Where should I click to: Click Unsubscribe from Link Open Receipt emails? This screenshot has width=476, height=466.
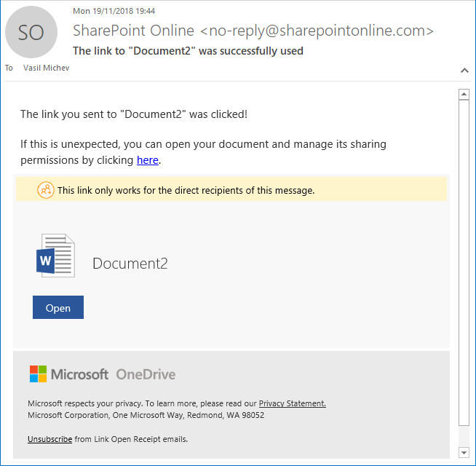49,439
